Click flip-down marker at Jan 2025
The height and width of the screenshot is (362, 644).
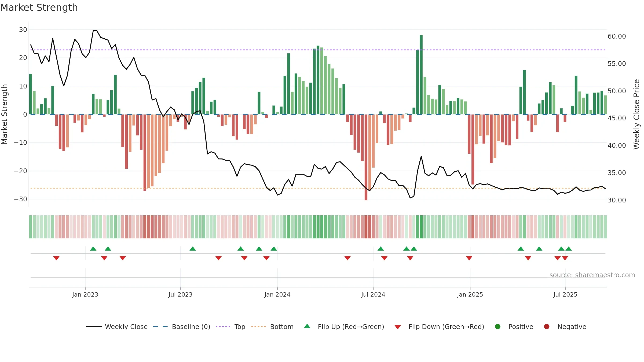tap(469, 258)
